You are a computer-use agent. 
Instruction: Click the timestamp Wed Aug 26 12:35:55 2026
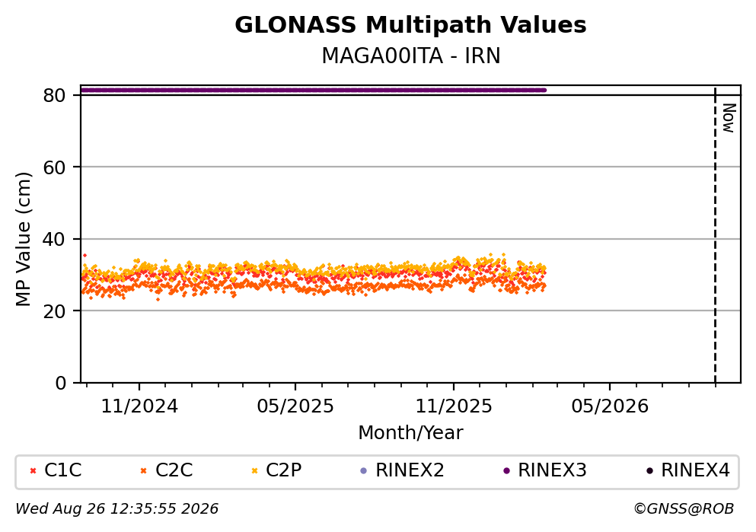pos(116,509)
